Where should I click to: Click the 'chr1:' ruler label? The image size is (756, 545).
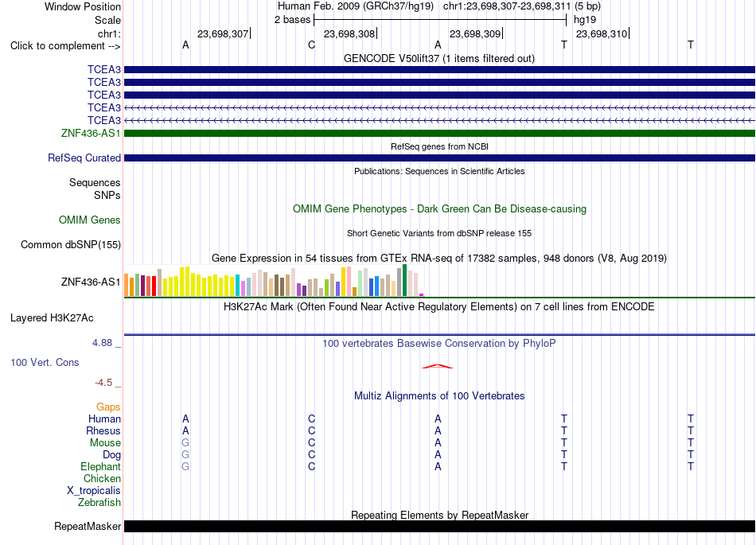click(x=109, y=33)
